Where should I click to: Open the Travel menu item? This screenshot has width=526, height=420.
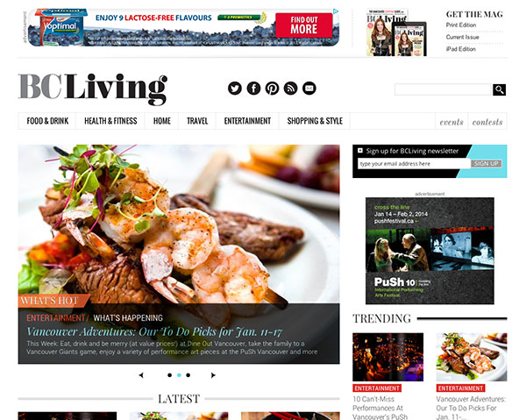click(x=197, y=121)
